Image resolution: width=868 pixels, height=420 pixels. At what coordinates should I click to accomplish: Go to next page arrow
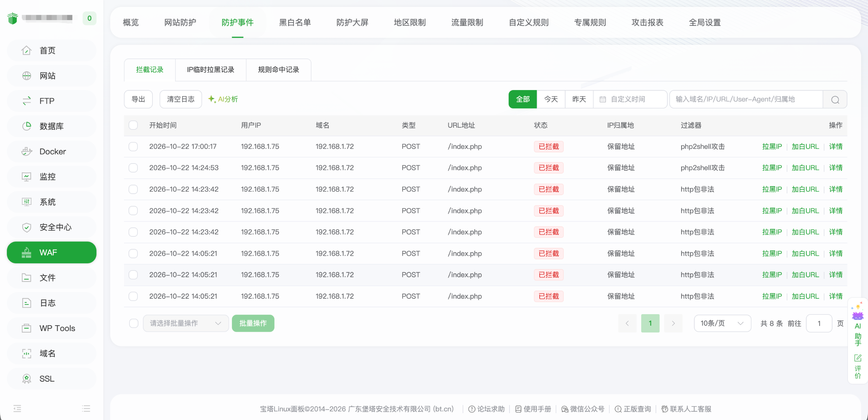point(673,323)
